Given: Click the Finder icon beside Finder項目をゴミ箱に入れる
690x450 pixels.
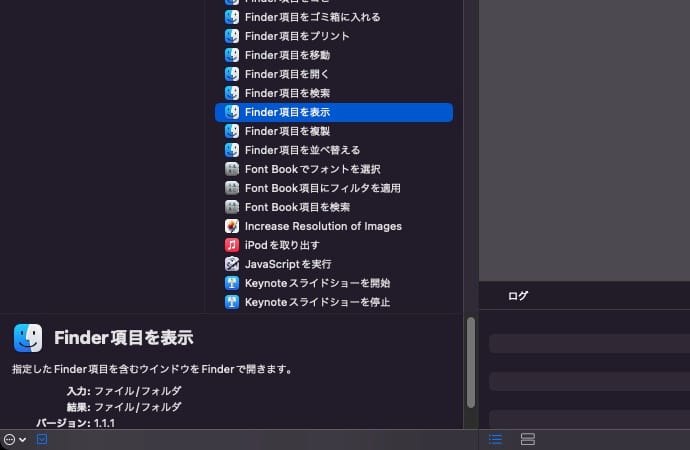Looking at the screenshot, I should [x=232, y=17].
